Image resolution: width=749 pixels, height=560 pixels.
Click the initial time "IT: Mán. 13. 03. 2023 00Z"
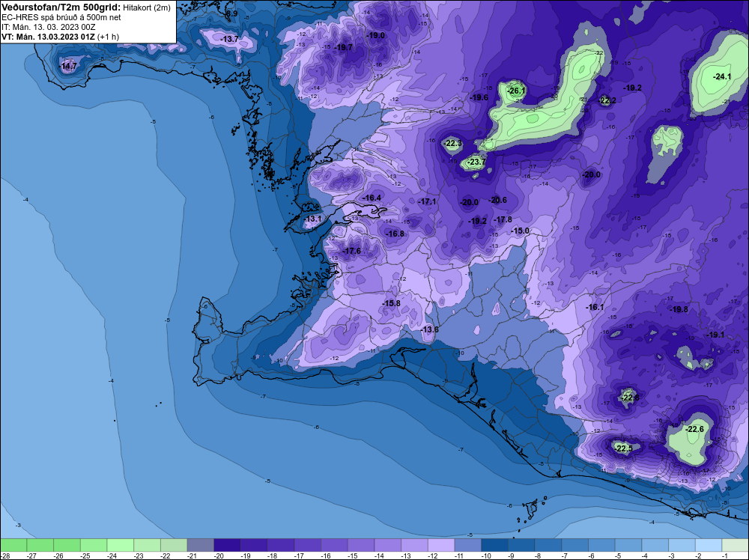[x=48, y=27]
